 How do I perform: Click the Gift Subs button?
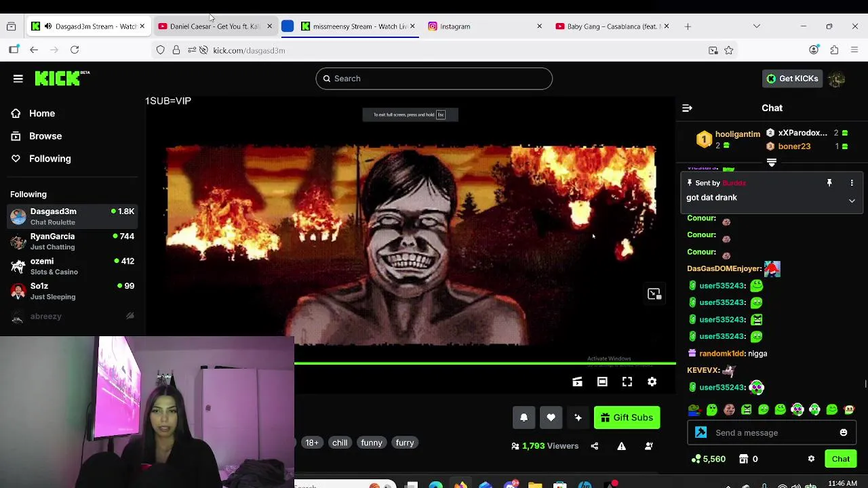(x=627, y=418)
